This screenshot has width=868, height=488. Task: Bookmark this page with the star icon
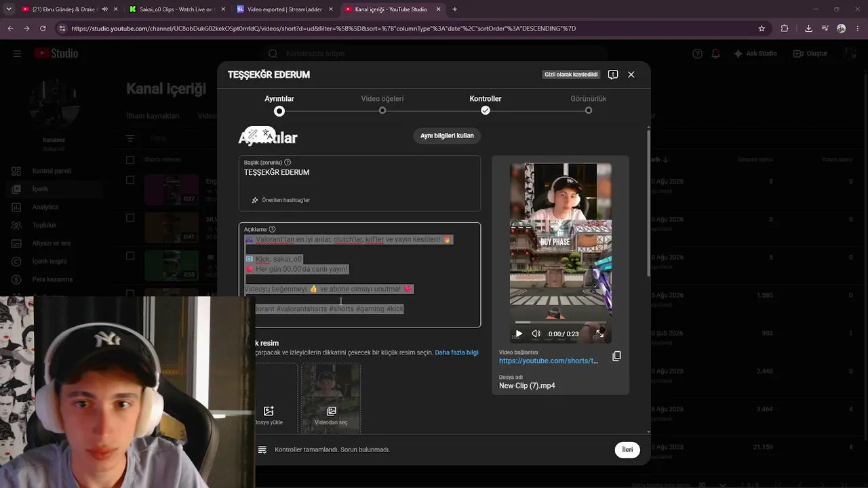coord(762,28)
